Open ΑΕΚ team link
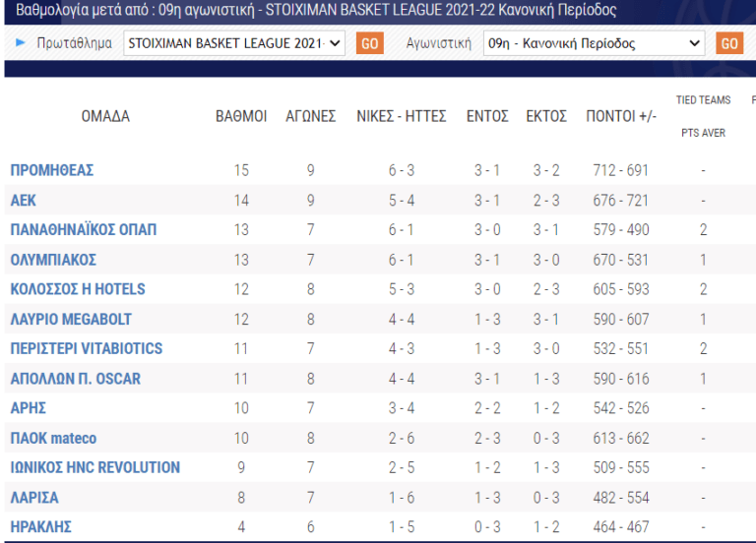756x543 pixels. (x=24, y=201)
